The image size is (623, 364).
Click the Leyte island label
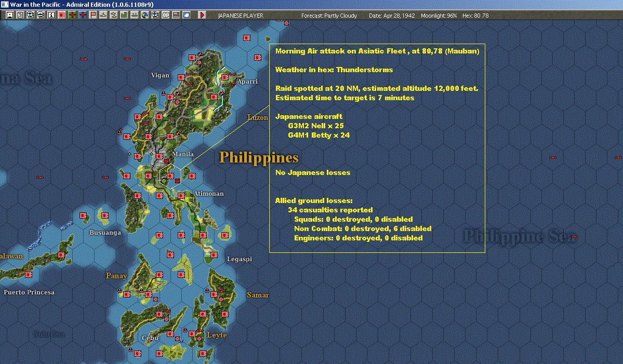[217, 335]
